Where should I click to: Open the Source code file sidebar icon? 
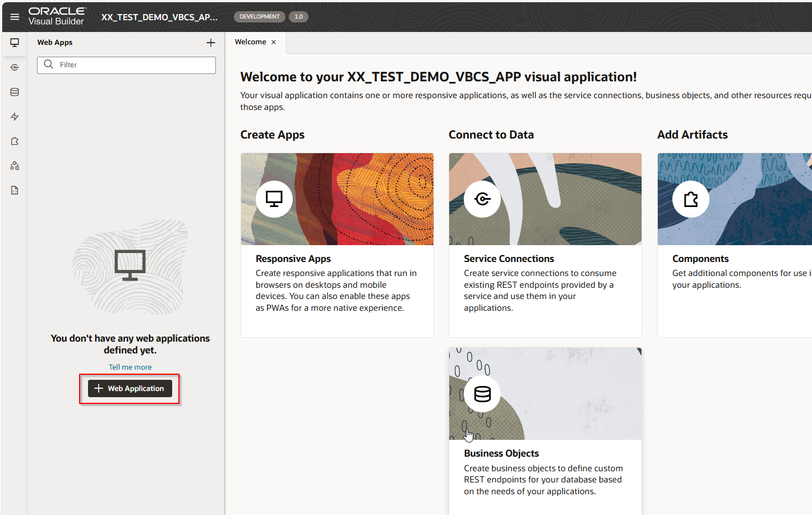[14, 190]
